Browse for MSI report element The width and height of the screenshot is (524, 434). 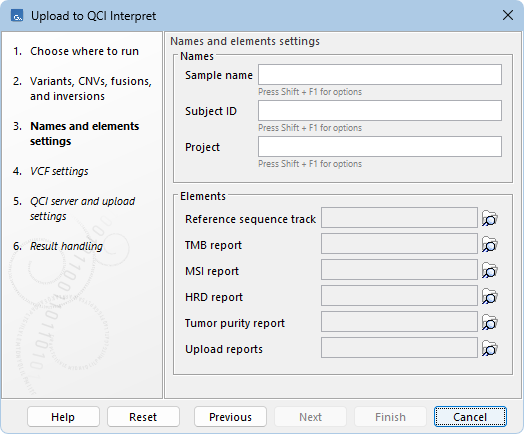point(490,271)
